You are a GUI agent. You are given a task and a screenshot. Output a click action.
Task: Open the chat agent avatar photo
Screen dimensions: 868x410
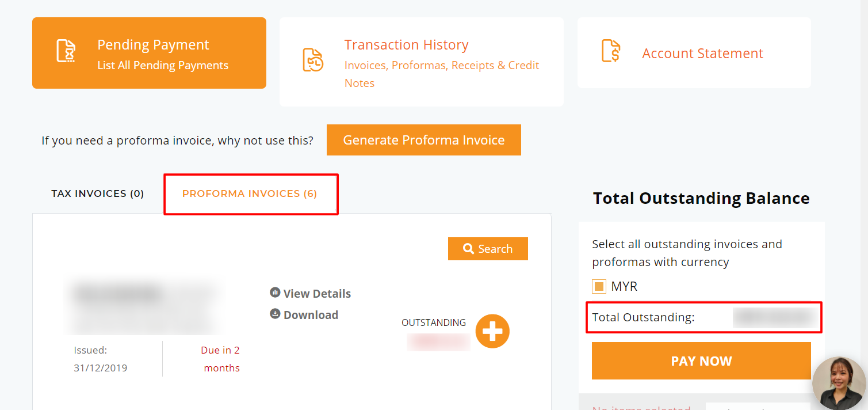click(839, 384)
